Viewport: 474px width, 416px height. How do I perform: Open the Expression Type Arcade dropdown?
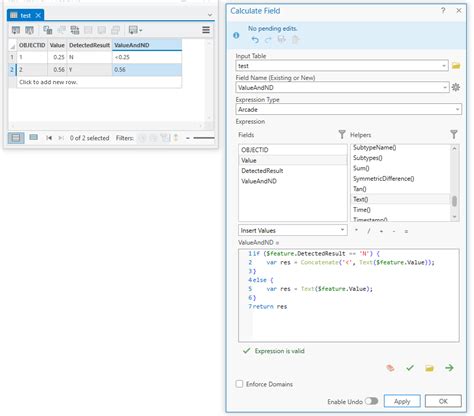point(457,109)
